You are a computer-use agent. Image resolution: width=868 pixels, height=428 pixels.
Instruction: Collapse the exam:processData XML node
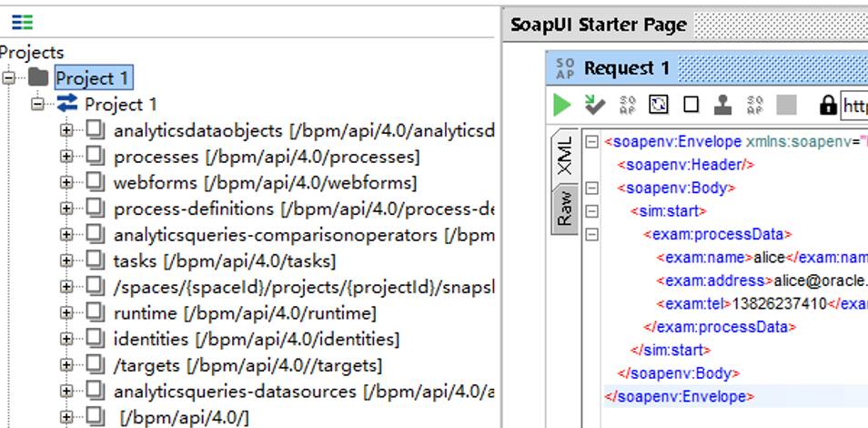pos(591,234)
